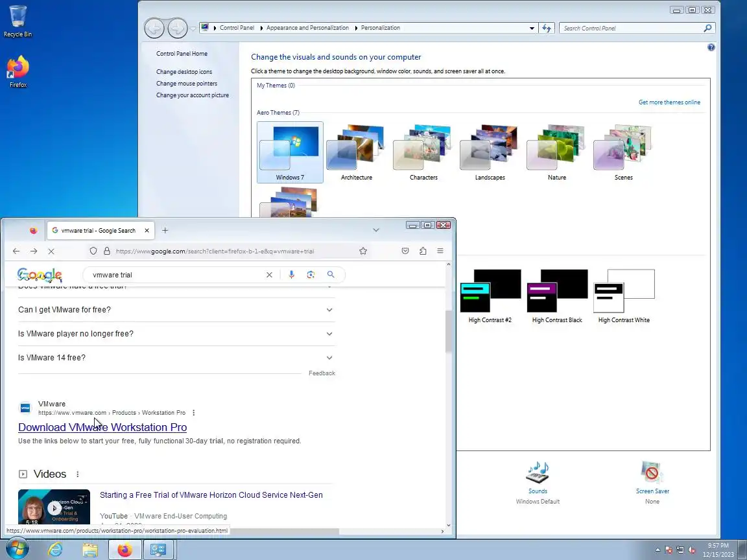Launch Internet Explorer from taskbar

55,550
